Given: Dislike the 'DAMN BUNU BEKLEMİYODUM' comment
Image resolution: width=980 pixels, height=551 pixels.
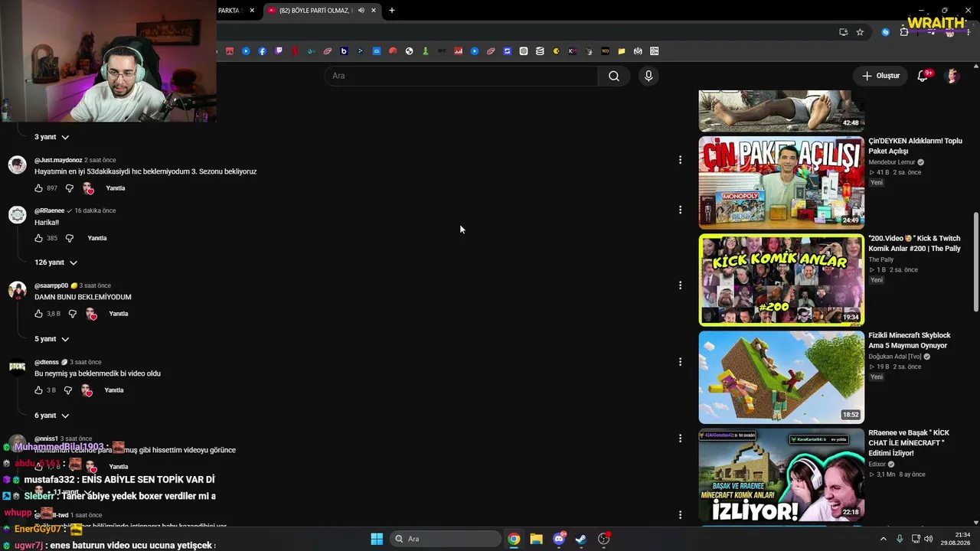Looking at the screenshot, I should (x=73, y=314).
